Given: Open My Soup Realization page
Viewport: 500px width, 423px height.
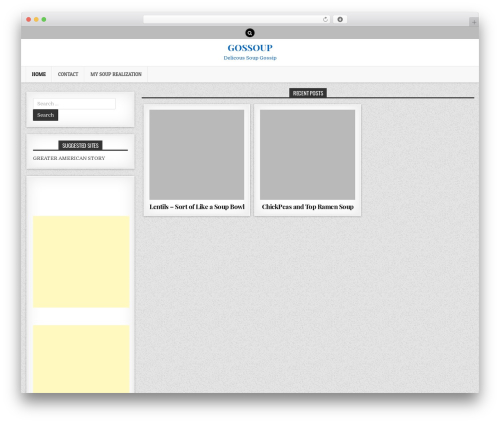Looking at the screenshot, I should click(116, 74).
